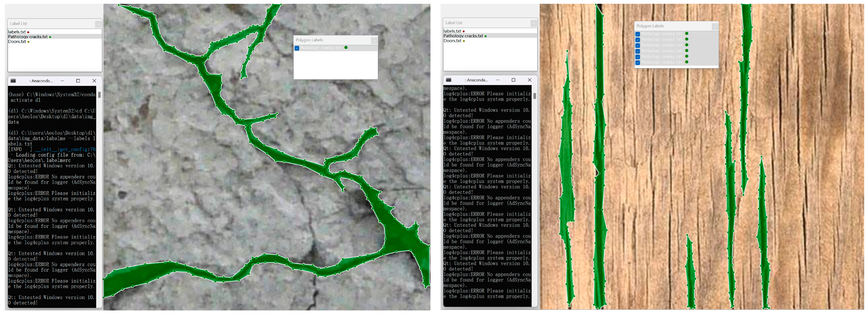Select labels.txt in Label List beside concrete image
Viewport: 868px width, 314px height.
point(17,32)
